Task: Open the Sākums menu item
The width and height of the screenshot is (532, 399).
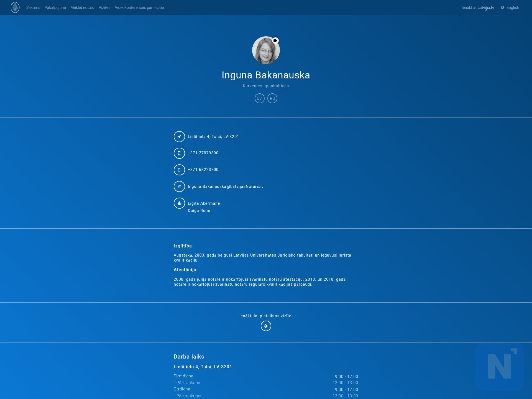Action: point(33,7)
